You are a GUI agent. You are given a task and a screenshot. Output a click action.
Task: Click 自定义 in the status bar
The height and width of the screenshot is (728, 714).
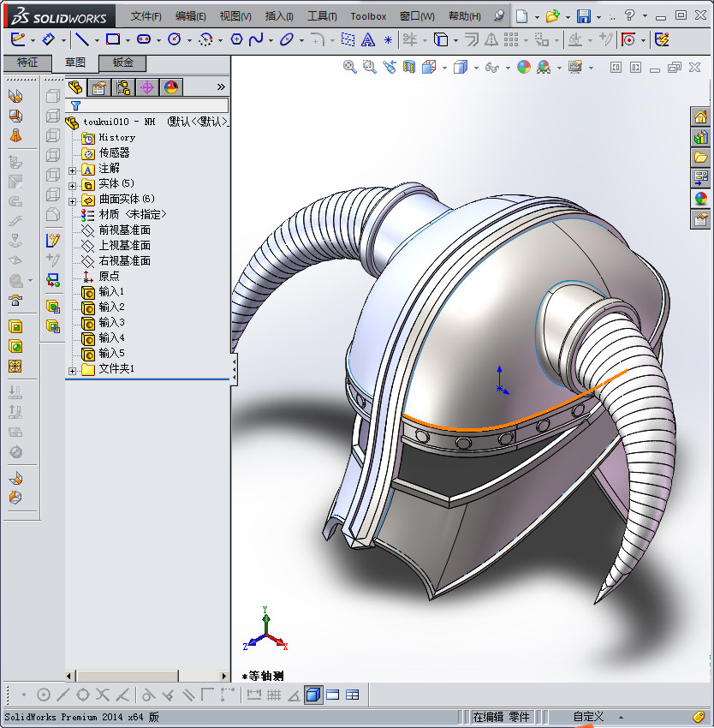(x=590, y=717)
